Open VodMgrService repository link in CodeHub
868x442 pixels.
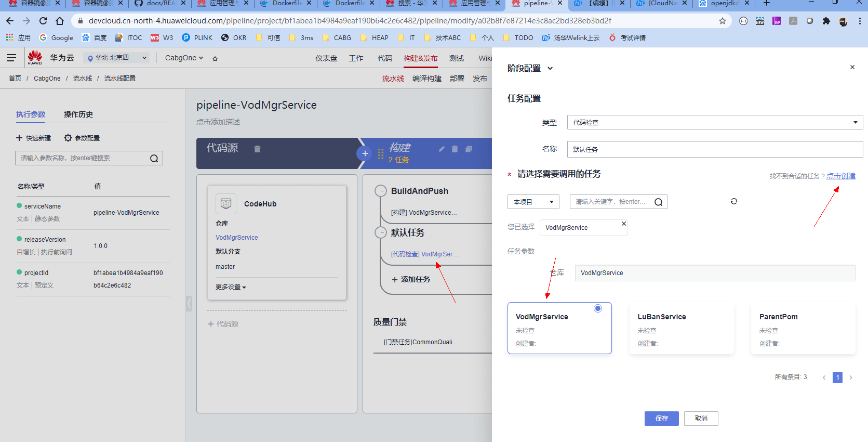237,238
